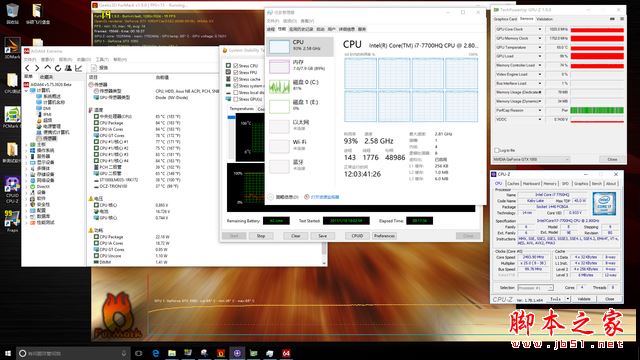The width and height of the screenshot is (640, 360).
Task: Click Validate button in CPU-Z
Action: [x=584, y=299]
